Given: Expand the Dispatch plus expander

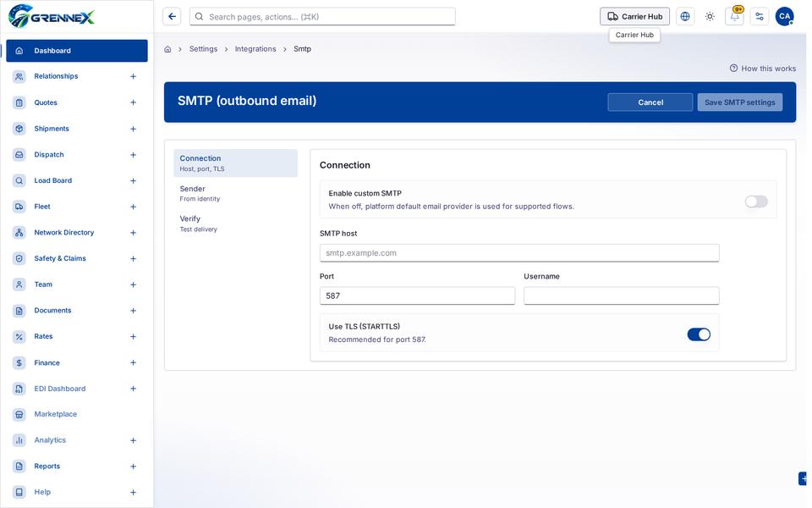Looking at the screenshot, I should point(133,154).
